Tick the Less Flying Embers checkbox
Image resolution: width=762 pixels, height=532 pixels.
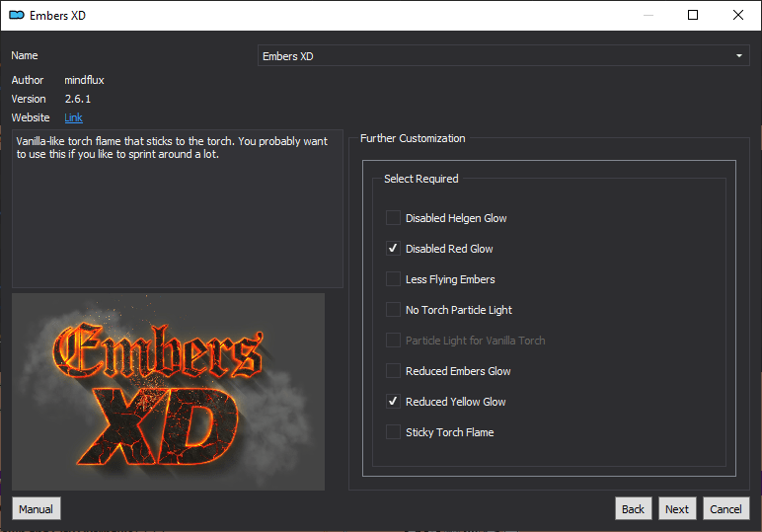393,279
